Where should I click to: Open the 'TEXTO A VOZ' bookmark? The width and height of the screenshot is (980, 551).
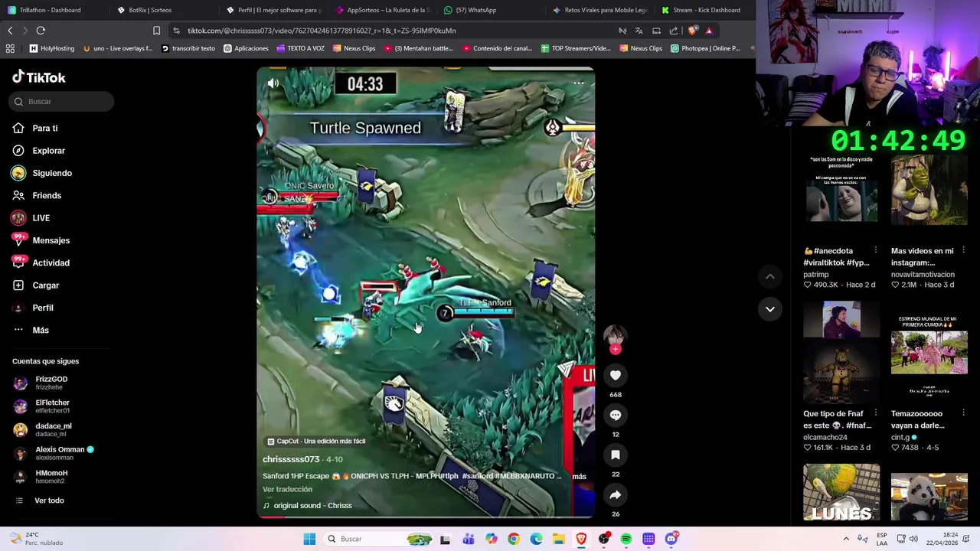(300, 48)
